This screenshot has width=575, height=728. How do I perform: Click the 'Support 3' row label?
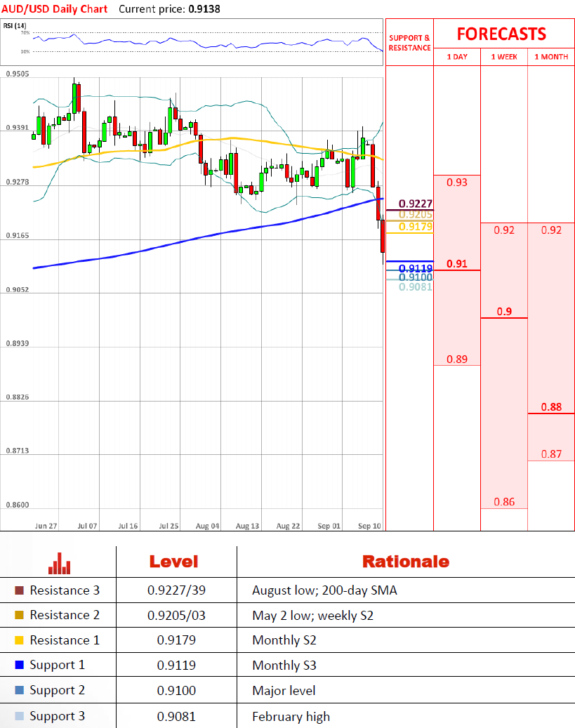tap(57, 716)
